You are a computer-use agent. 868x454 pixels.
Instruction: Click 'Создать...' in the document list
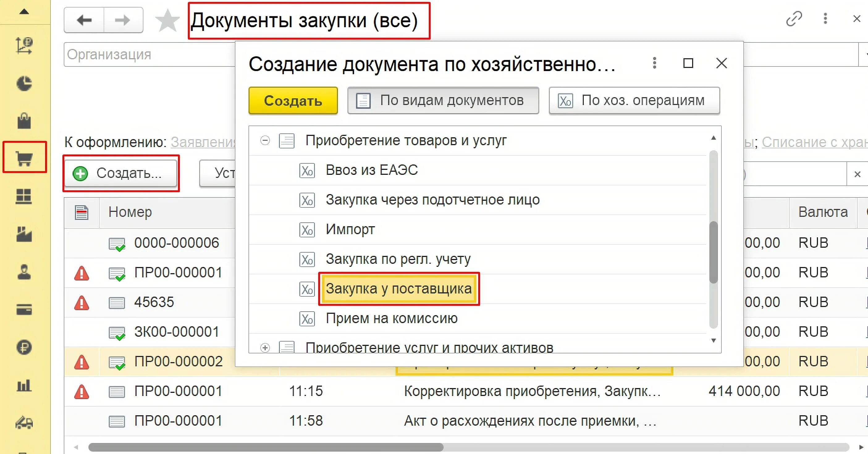coord(121,173)
